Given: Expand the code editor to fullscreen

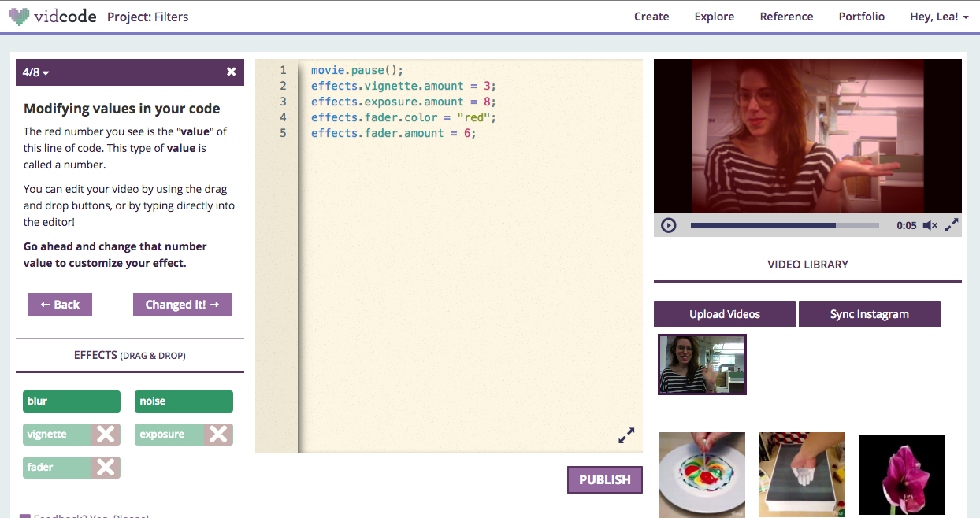Looking at the screenshot, I should 626,435.
